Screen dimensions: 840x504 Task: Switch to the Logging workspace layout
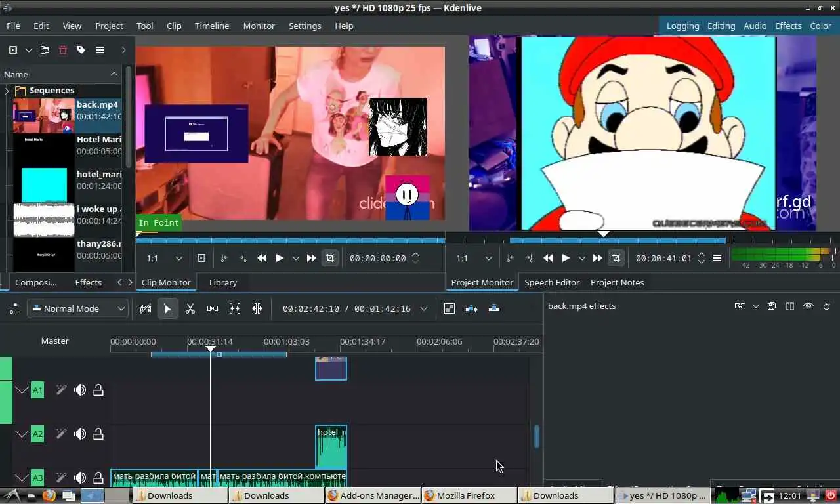click(682, 26)
